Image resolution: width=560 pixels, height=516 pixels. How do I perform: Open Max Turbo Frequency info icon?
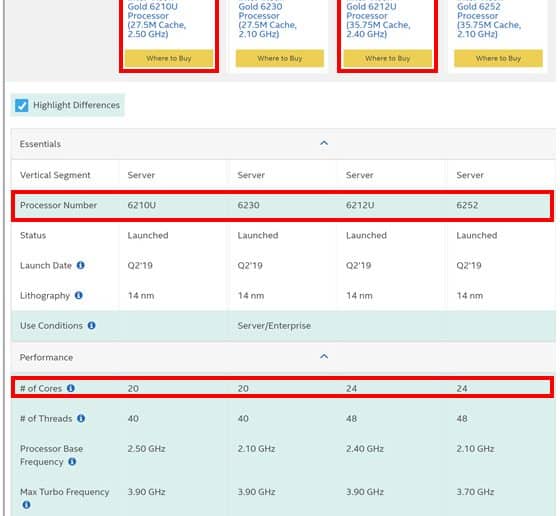(x=26, y=505)
